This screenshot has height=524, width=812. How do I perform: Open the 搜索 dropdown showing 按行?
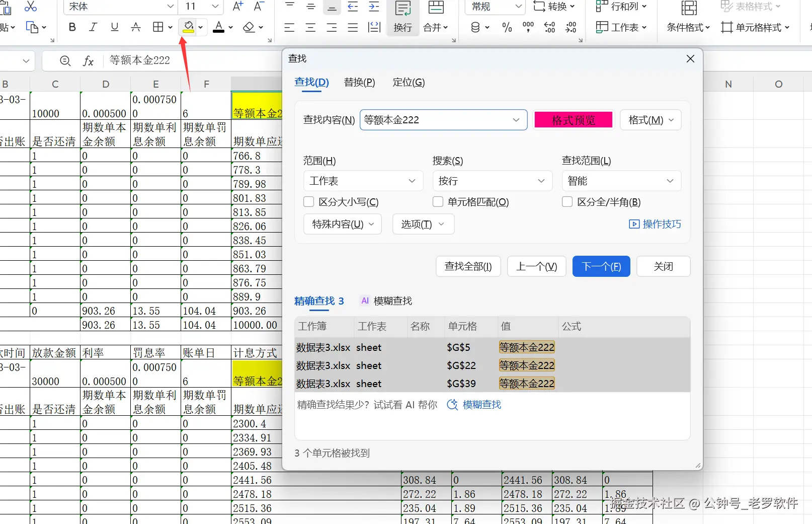pos(492,181)
